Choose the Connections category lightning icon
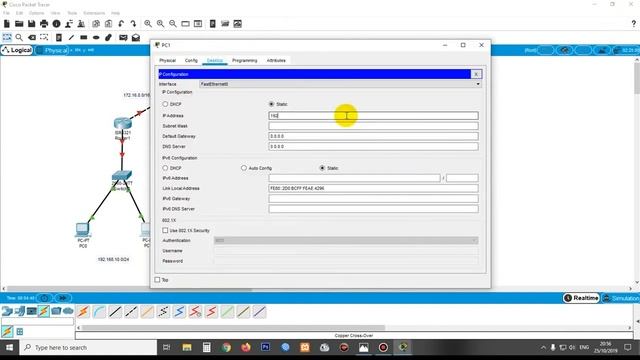The height and width of the screenshot is (360, 640). click(x=44, y=311)
